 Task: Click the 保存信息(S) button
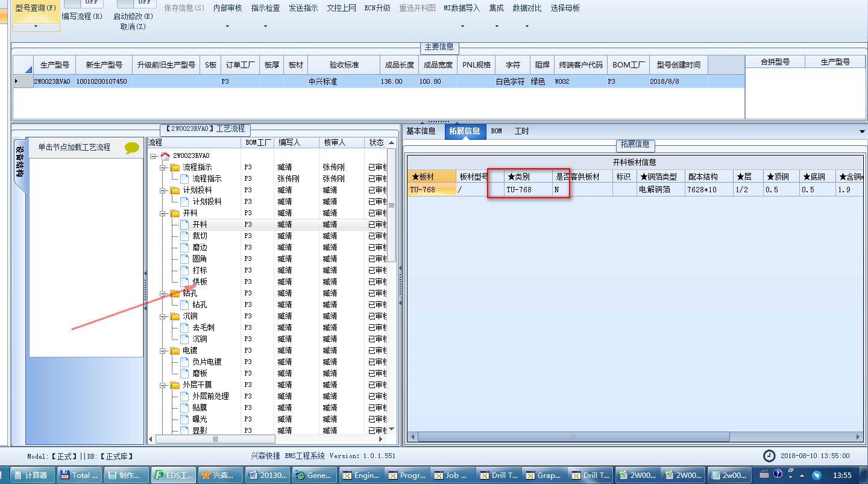[184, 8]
